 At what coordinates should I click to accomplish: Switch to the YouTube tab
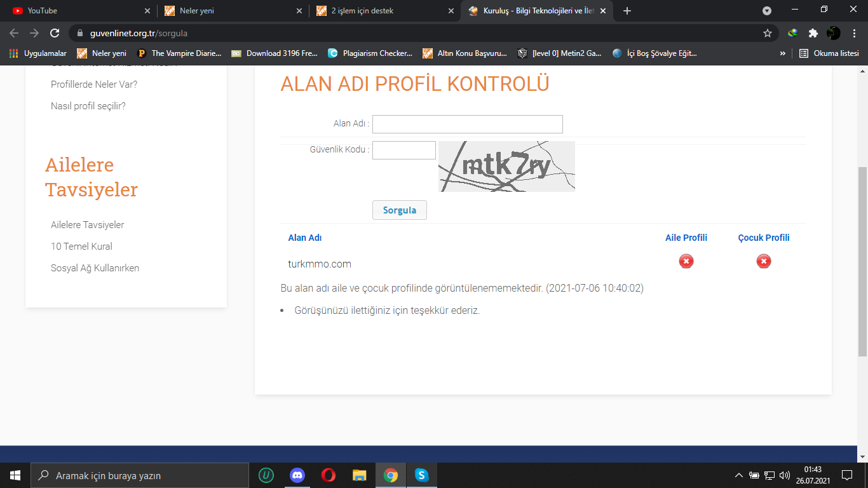(x=76, y=11)
